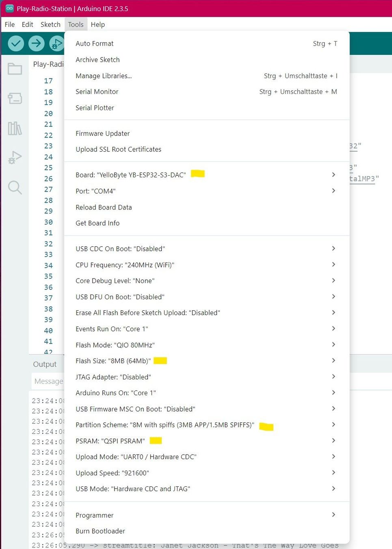392x549 pixels.
Task: Expand USB CDC On Boot options
Action: (207, 249)
